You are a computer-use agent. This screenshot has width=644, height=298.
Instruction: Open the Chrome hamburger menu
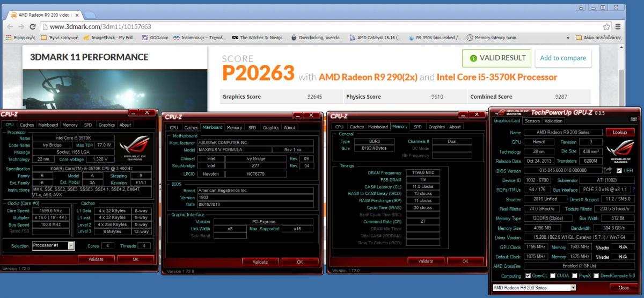point(618,26)
